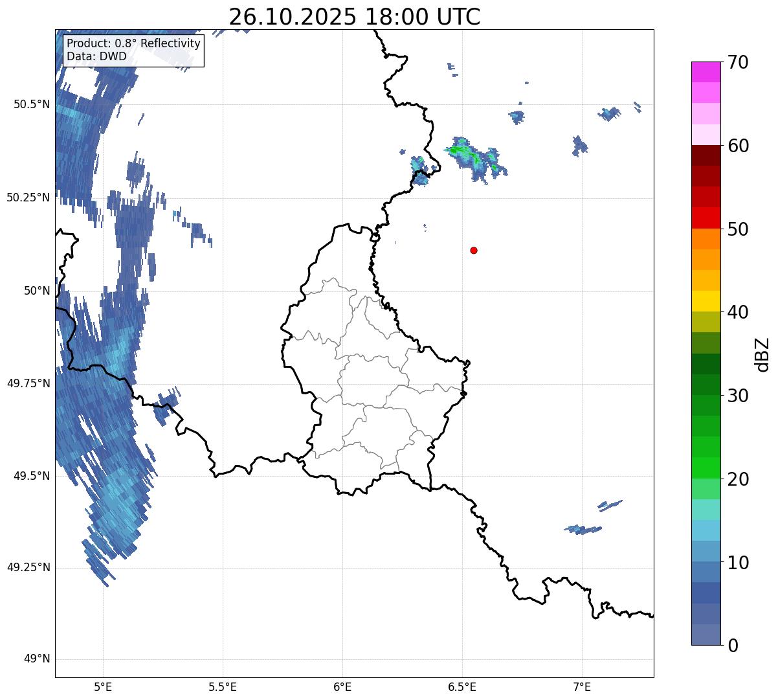778x700 pixels.
Task: Click the colorbar tick label '30'
Action: coord(738,396)
